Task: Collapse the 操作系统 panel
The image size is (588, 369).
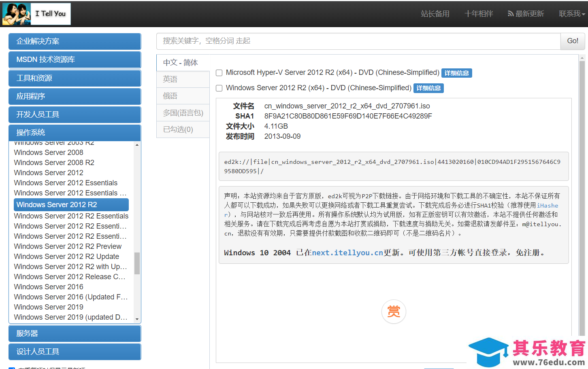Action: [75, 133]
